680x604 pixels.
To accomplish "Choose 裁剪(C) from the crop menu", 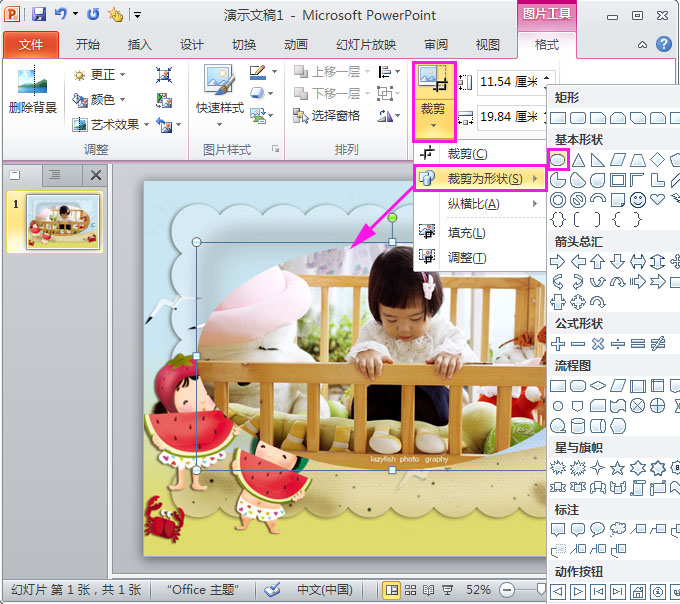I will point(479,153).
